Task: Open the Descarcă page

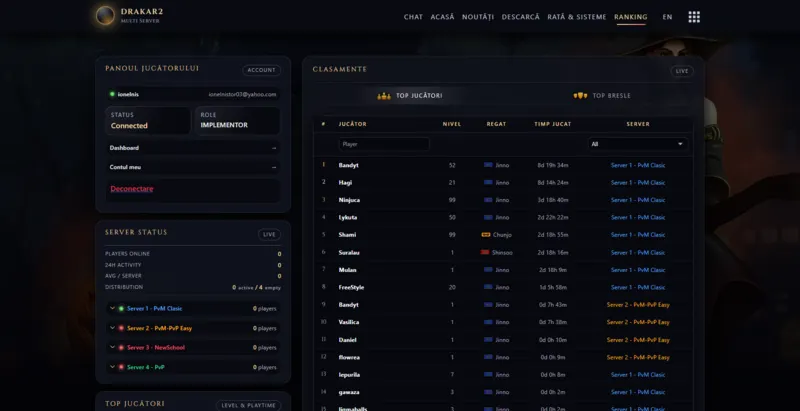Action: [x=520, y=17]
